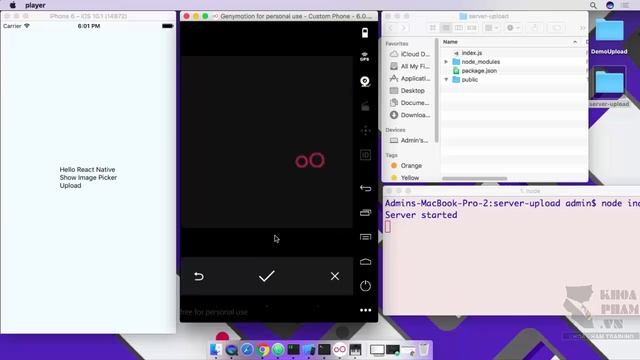Open the Genymotion GPS widget
Screen dimensions: 640x360
click(365, 57)
